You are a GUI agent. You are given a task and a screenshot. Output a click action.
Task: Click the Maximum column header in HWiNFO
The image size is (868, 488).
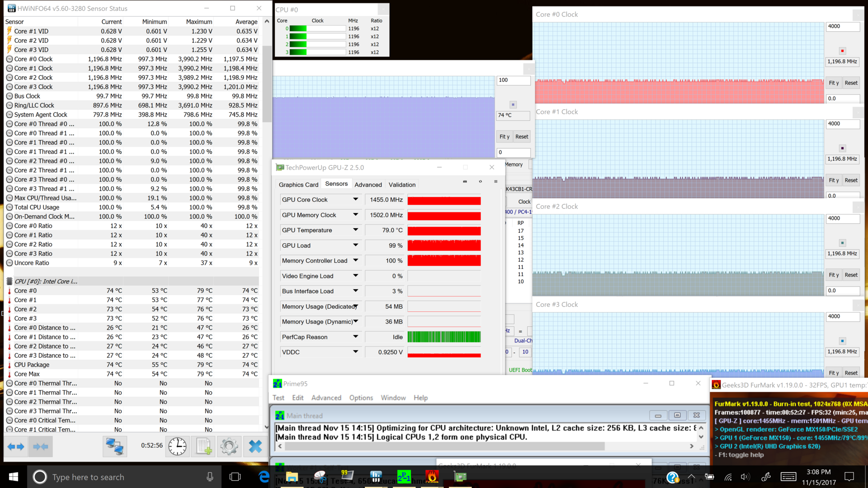pyautogui.click(x=199, y=22)
